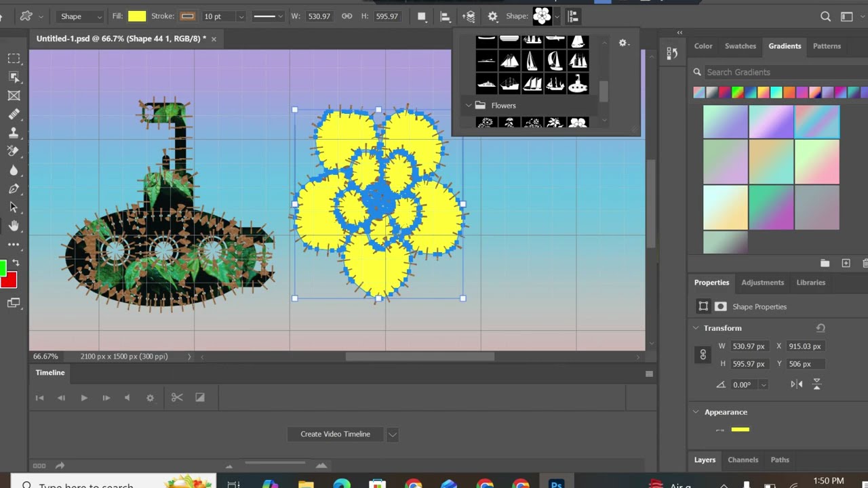Image resolution: width=868 pixels, height=488 pixels.
Task: Open the Libraries tab
Action: 810,283
